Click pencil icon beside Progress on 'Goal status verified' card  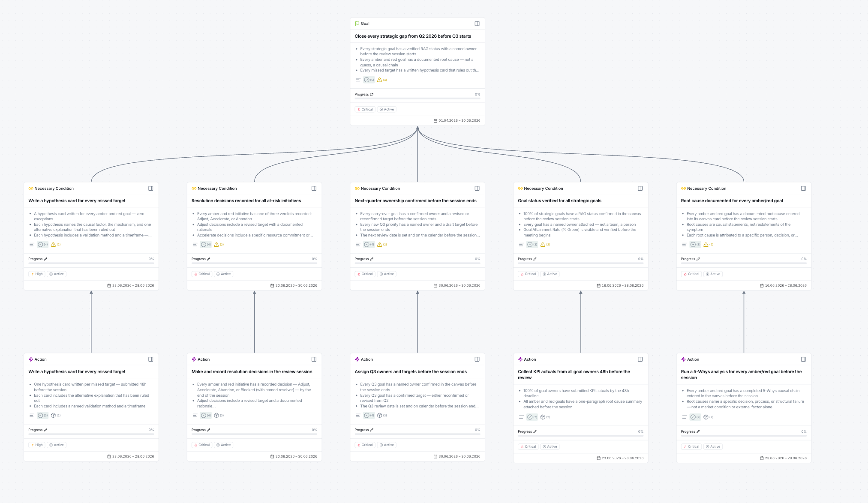[535, 259]
